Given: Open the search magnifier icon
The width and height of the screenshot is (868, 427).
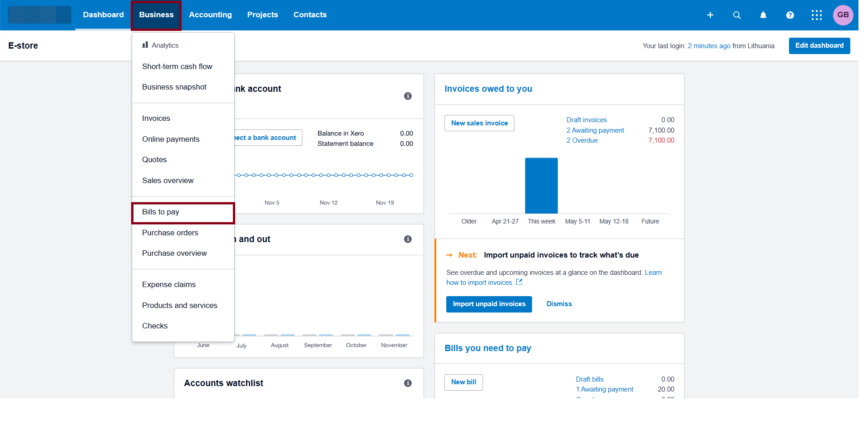Looking at the screenshot, I should coord(737,15).
